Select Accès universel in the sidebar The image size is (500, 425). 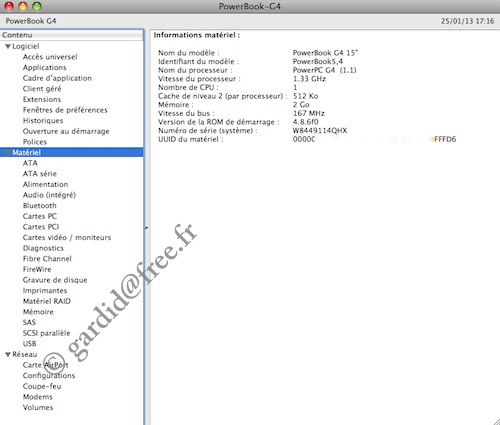pos(50,57)
